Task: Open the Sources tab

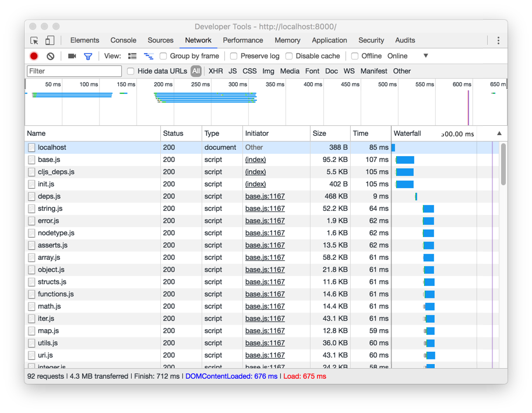Action: (x=160, y=40)
